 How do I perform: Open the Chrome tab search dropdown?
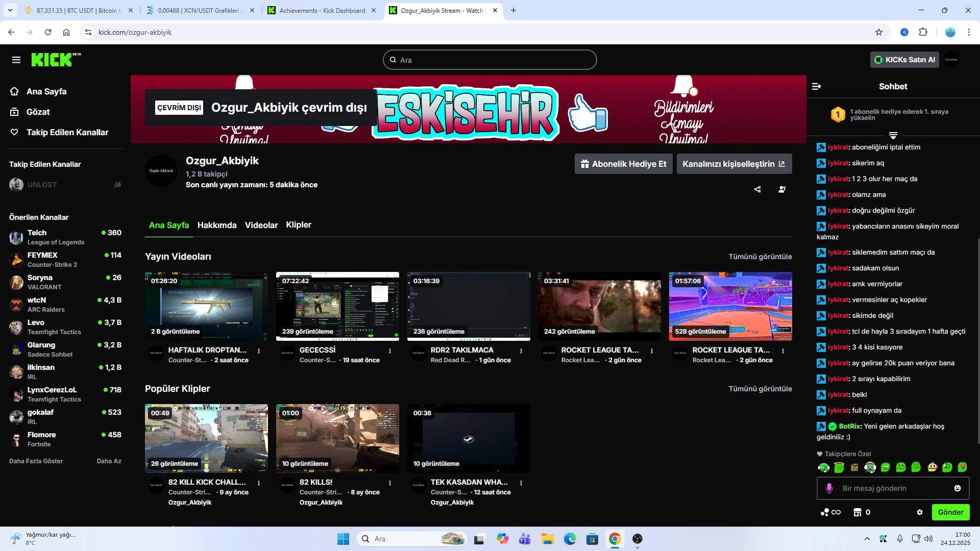(x=10, y=10)
